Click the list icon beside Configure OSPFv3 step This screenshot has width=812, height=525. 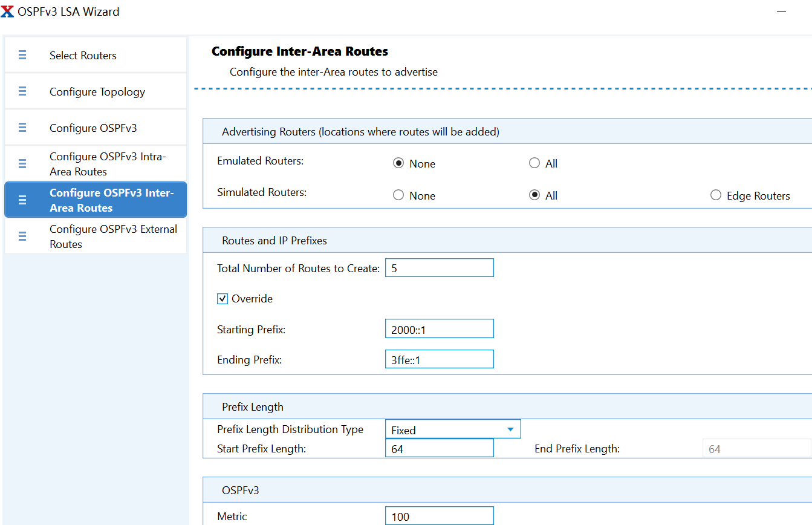pyautogui.click(x=22, y=128)
